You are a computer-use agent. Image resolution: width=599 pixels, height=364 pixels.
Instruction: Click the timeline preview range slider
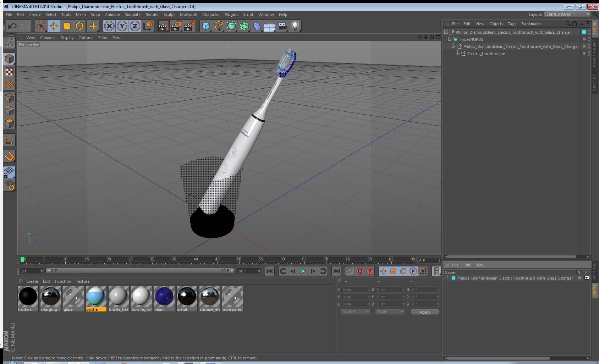(140, 271)
